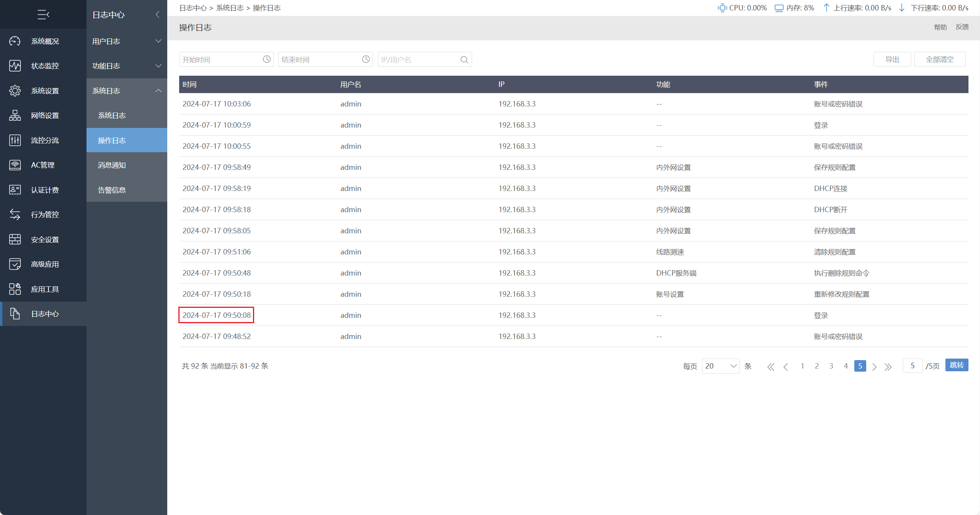This screenshot has width=980, height=515.
Task: Open 系统概况 dashboard icon
Action: click(x=15, y=41)
